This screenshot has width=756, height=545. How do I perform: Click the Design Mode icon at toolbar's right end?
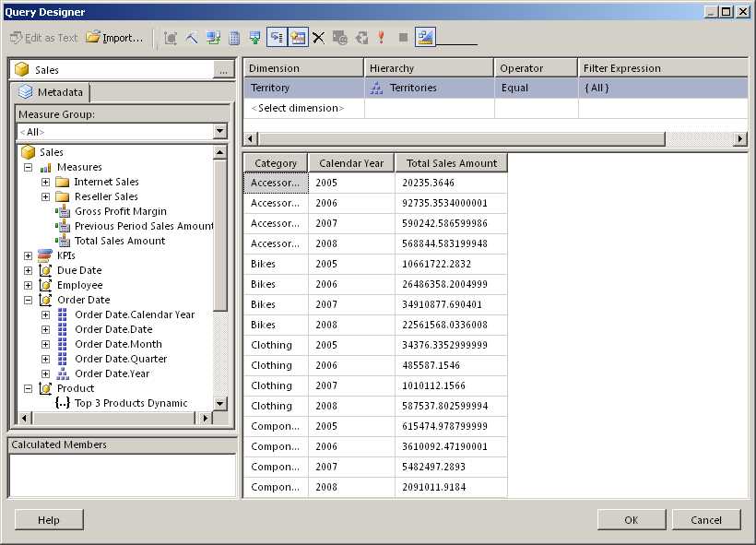point(423,36)
